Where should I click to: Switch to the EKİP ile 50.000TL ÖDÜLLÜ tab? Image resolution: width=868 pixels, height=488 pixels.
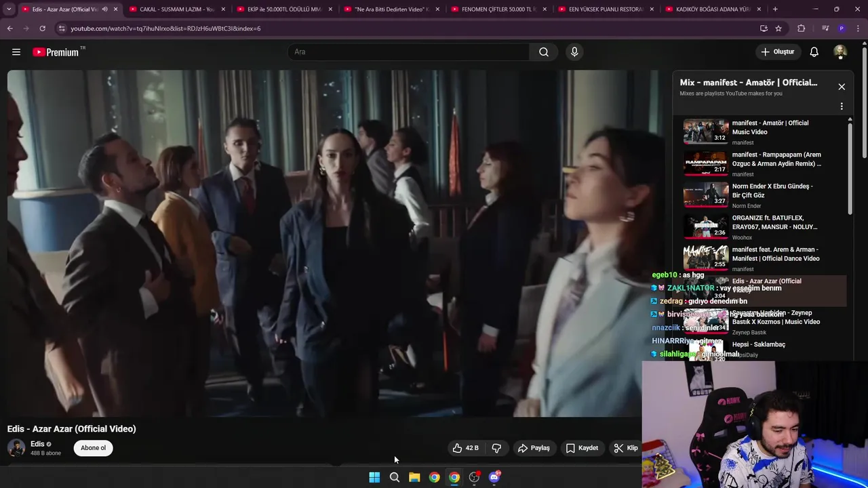284,9
